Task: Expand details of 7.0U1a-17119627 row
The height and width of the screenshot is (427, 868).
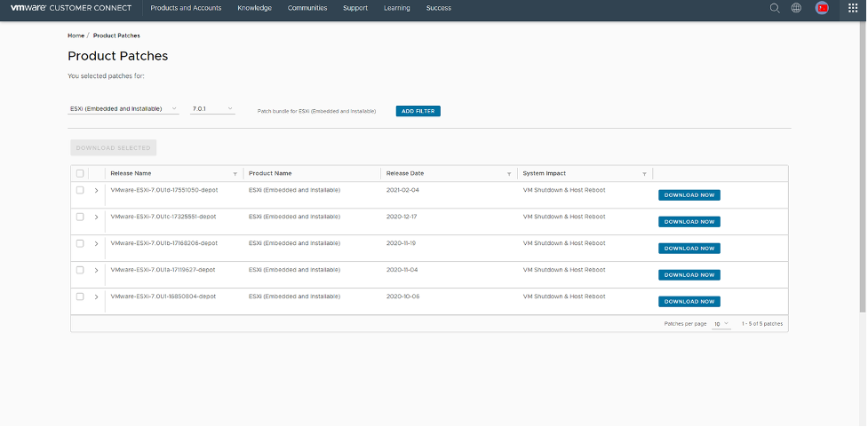Action: click(96, 270)
